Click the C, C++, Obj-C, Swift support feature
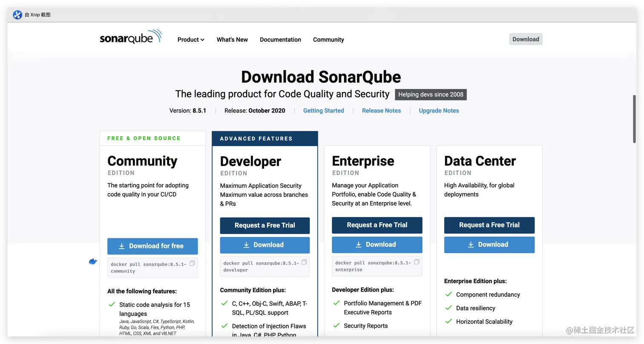Viewport: 644px width, 344px height. click(270, 308)
